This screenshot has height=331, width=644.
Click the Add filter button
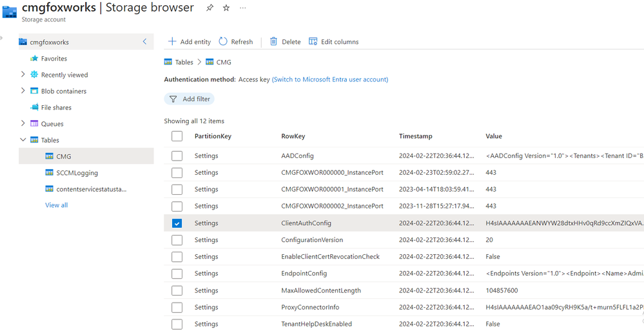coord(190,99)
